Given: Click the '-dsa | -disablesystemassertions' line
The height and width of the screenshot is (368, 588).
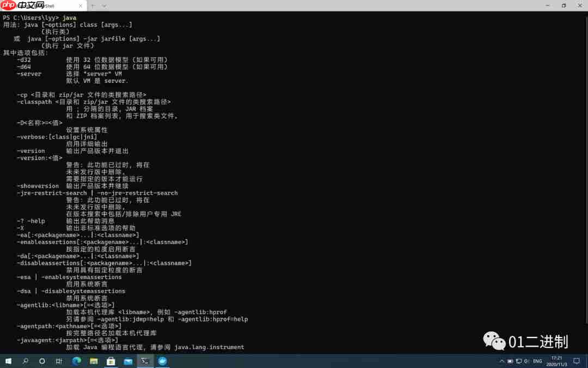Looking at the screenshot, I should pos(71,291).
